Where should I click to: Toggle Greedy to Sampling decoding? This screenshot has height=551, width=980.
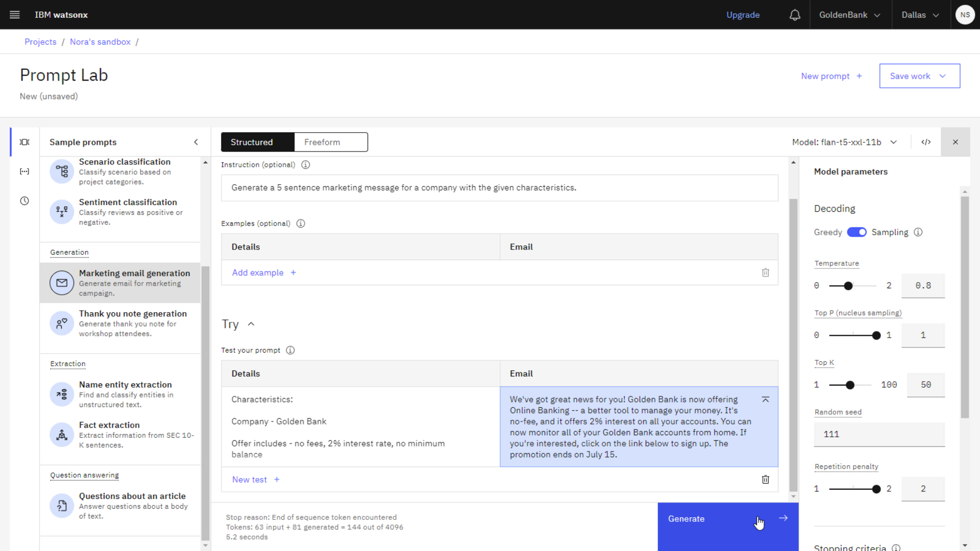pyautogui.click(x=856, y=232)
